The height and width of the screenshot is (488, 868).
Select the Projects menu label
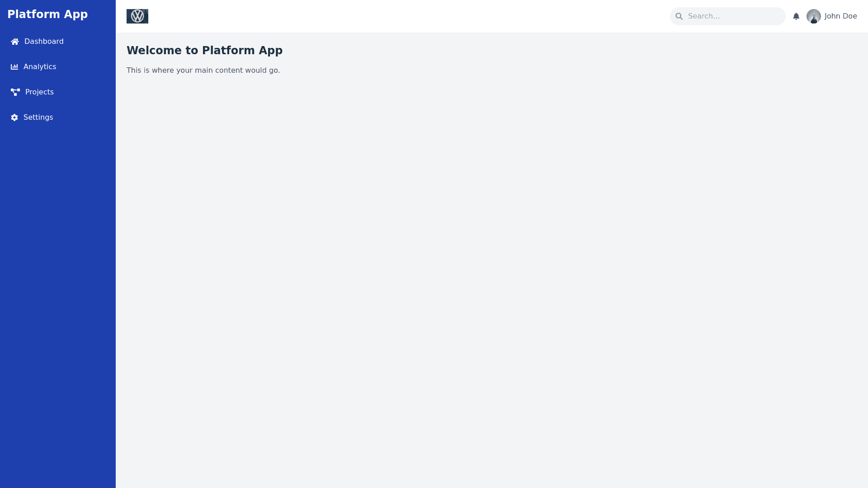point(39,92)
